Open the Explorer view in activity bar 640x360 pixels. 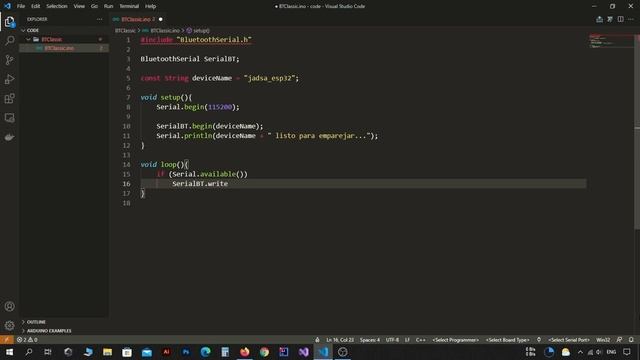9,22
